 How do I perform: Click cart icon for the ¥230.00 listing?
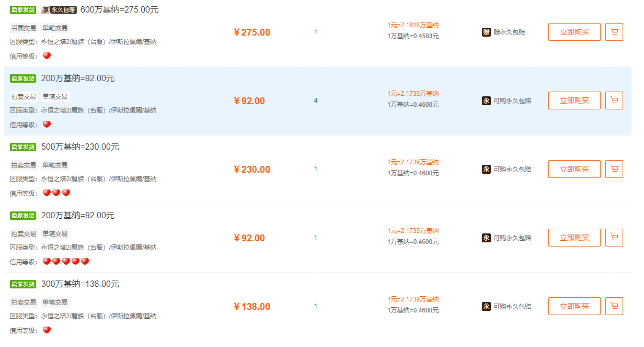click(x=614, y=169)
